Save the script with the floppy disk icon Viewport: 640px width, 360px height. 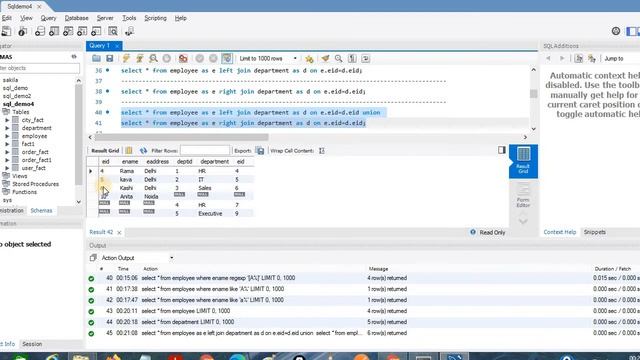pos(109,58)
